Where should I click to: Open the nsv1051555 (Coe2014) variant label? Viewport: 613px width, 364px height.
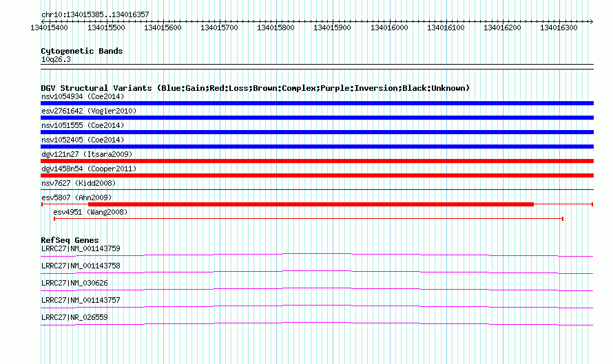click(83, 125)
